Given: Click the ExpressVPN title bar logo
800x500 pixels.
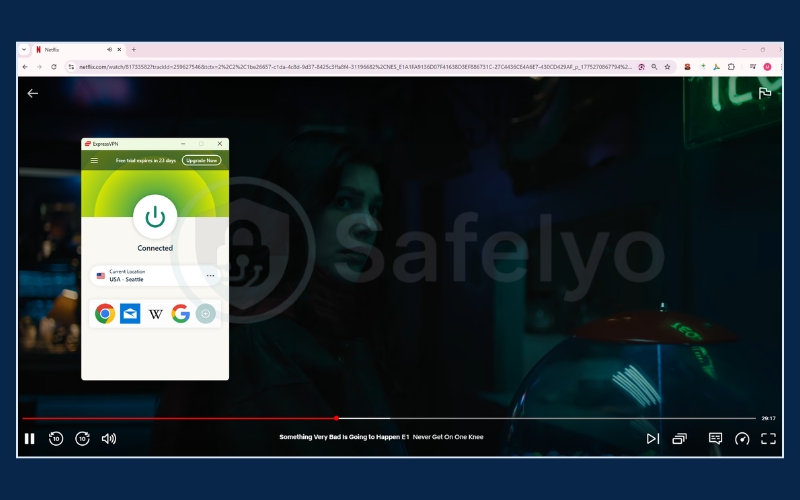Looking at the screenshot, I should click(x=88, y=144).
